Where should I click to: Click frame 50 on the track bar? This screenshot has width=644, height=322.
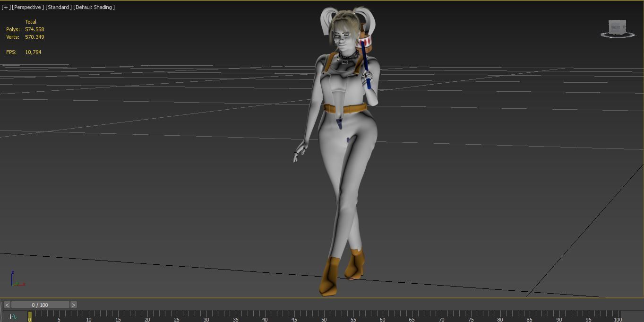click(x=324, y=317)
